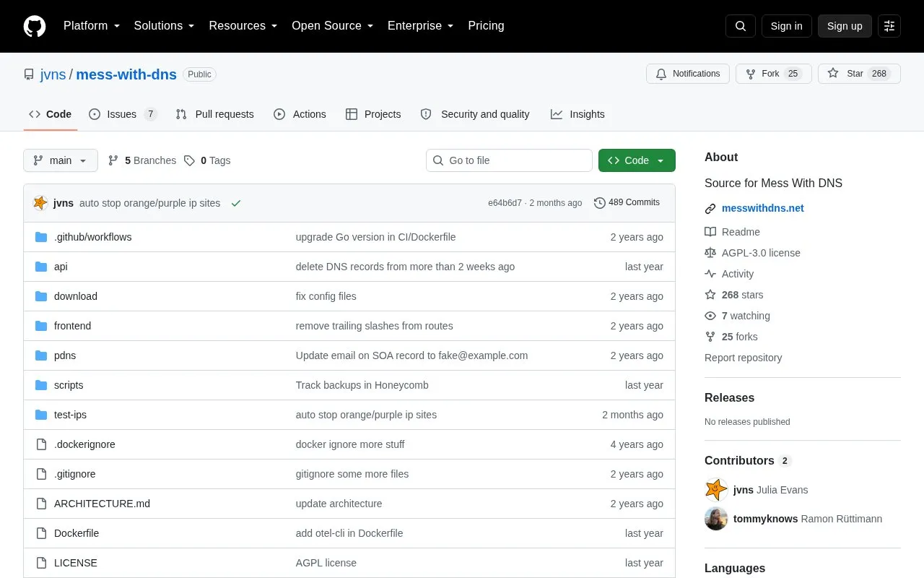Click tommyknows contributor avatar
The height and width of the screenshot is (578, 924).
point(716,519)
